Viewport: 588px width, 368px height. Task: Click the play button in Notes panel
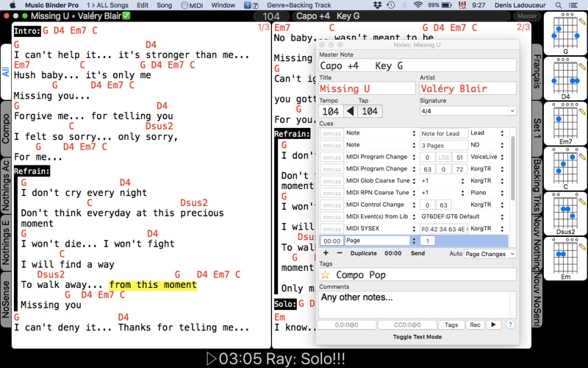tap(493, 325)
